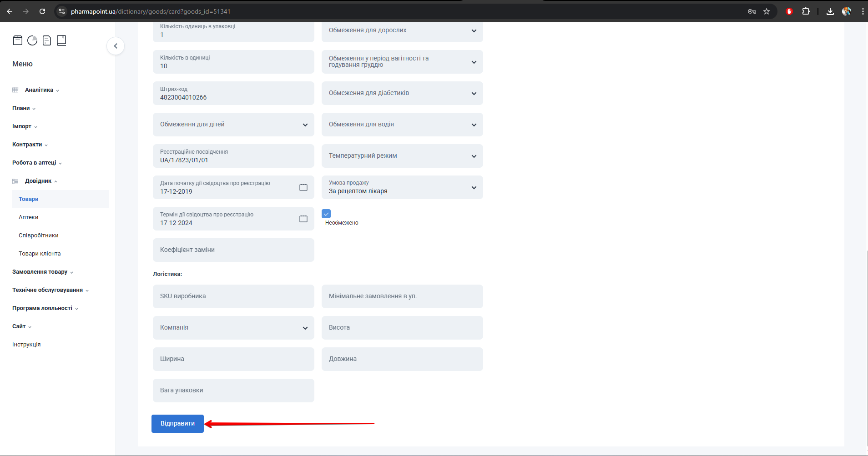Go to Товари клієнта menu item
This screenshot has width=868, height=456.
click(40, 254)
